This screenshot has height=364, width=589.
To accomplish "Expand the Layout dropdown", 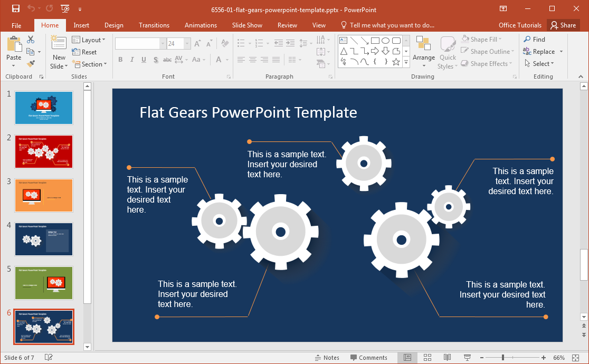I will pyautogui.click(x=89, y=40).
